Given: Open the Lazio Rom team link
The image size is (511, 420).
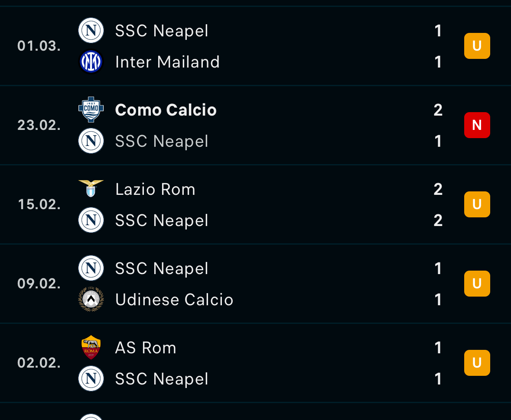Looking at the screenshot, I should tap(155, 189).
